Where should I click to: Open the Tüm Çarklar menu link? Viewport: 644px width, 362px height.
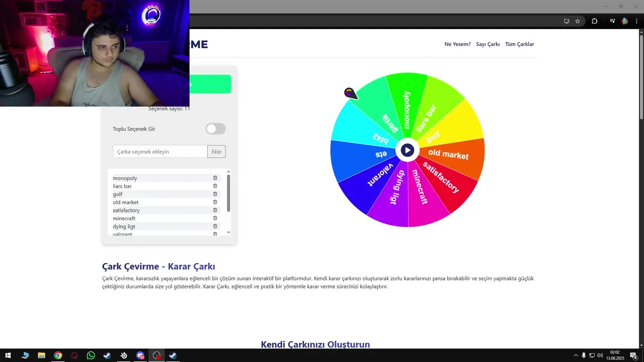(x=520, y=44)
